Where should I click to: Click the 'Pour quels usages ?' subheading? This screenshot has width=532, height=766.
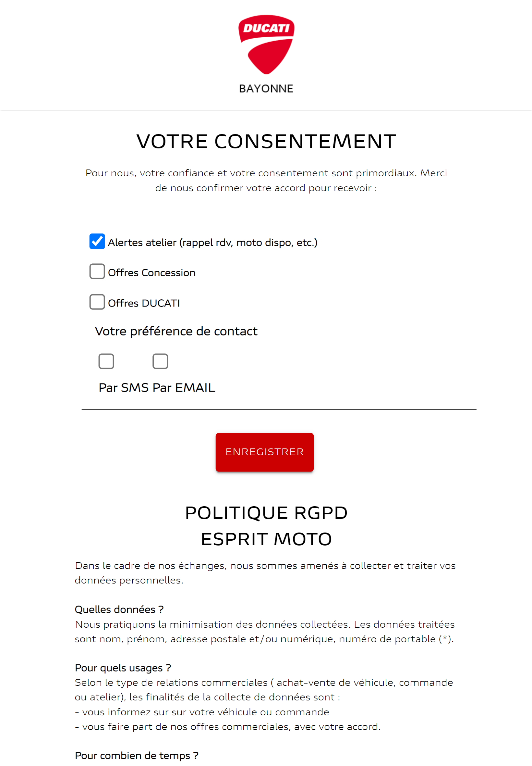(x=123, y=668)
